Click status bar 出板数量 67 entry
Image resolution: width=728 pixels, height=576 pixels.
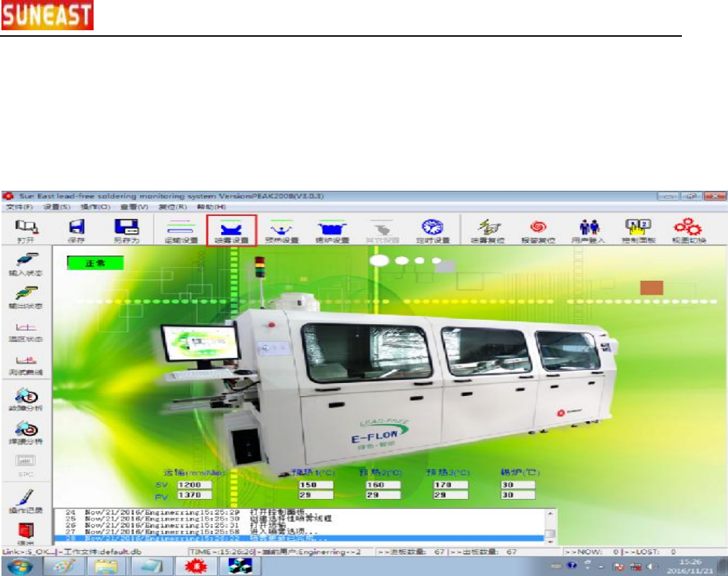(x=483, y=552)
